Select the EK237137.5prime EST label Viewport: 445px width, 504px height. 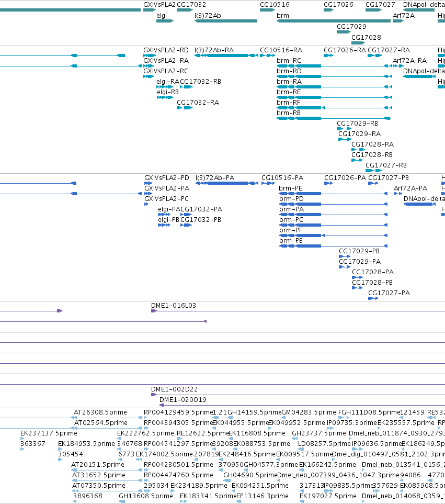click(x=49, y=433)
